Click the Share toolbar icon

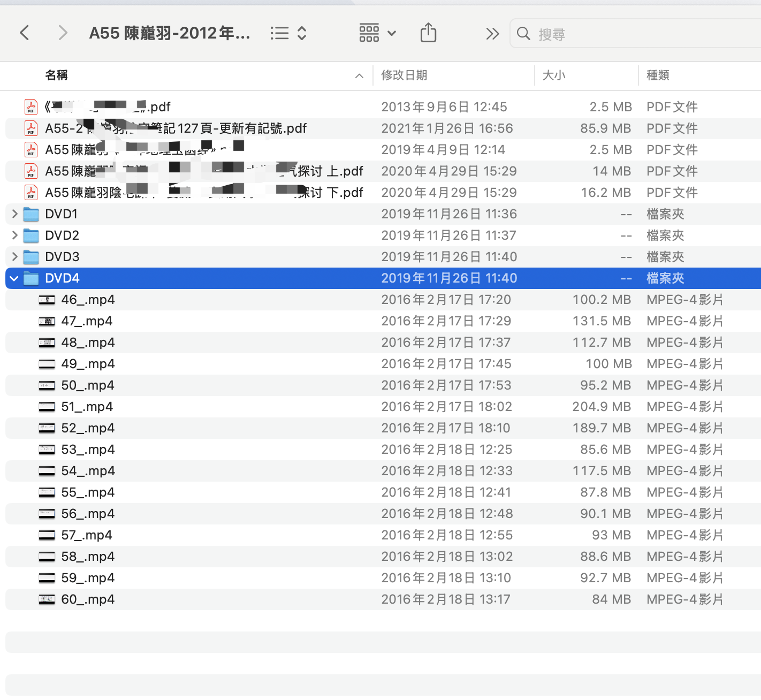[x=428, y=33]
